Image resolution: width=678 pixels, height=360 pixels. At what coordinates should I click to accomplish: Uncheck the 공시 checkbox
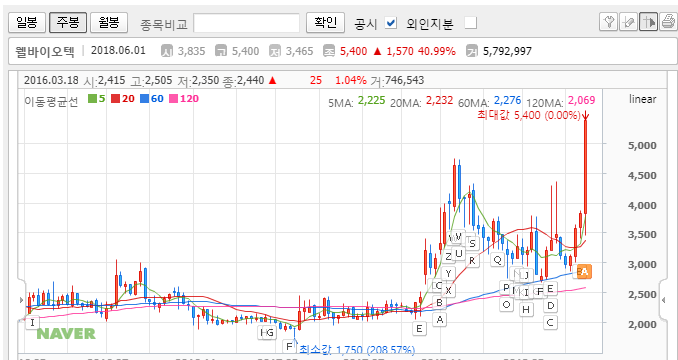[391, 23]
